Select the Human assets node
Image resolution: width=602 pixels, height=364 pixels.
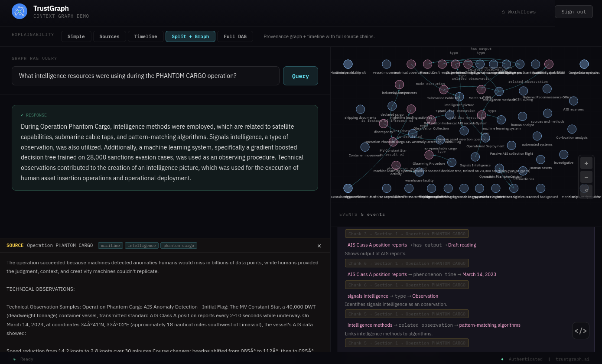[541, 159]
